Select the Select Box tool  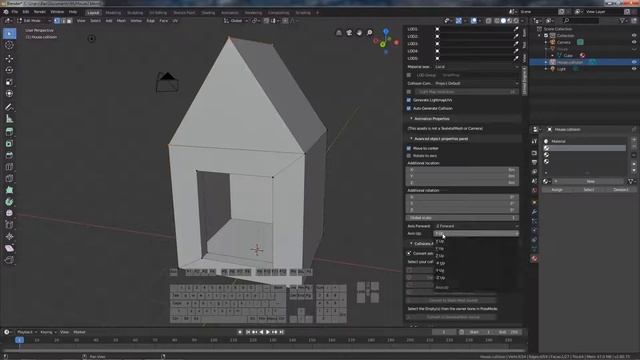click(9, 33)
